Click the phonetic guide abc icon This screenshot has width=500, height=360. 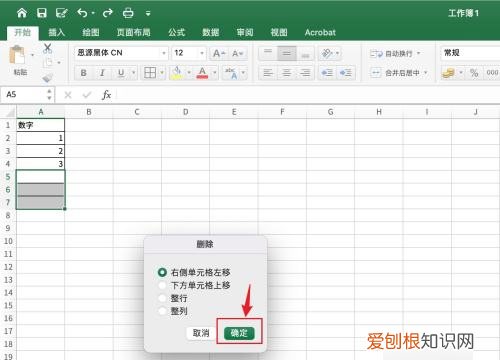(x=231, y=73)
